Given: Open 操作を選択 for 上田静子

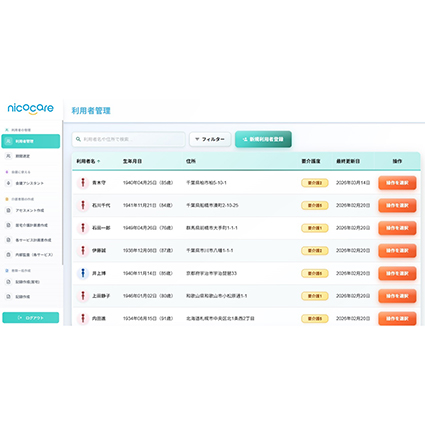Looking at the screenshot, I should [x=397, y=296].
